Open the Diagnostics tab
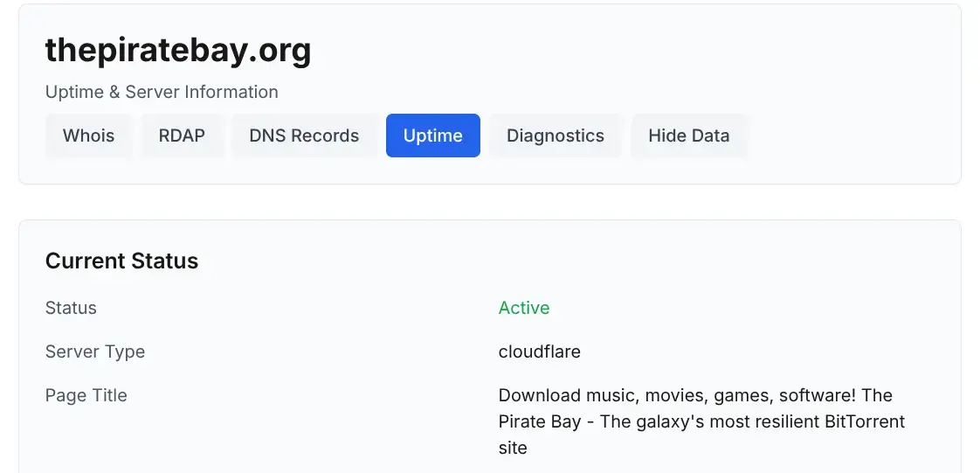 pyautogui.click(x=556, y=136)
